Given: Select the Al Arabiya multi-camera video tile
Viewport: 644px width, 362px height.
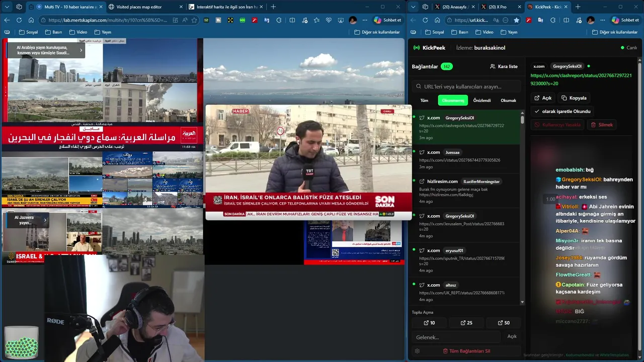Looking at the screenshot, I should tap(103, 95).
